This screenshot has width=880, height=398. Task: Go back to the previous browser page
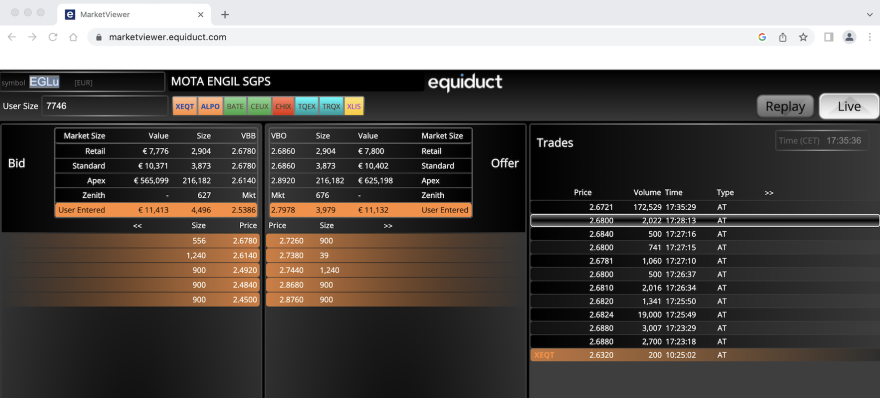point(12,37)
